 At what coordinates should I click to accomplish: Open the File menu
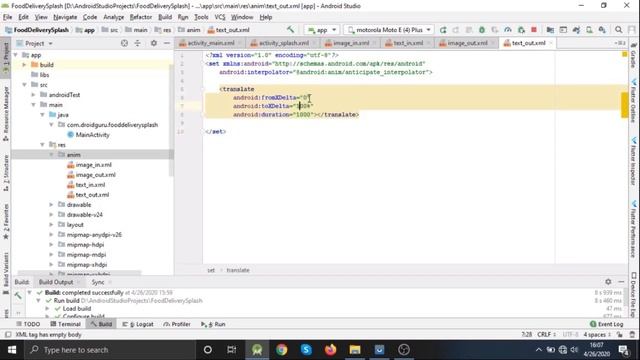[7, 17]
